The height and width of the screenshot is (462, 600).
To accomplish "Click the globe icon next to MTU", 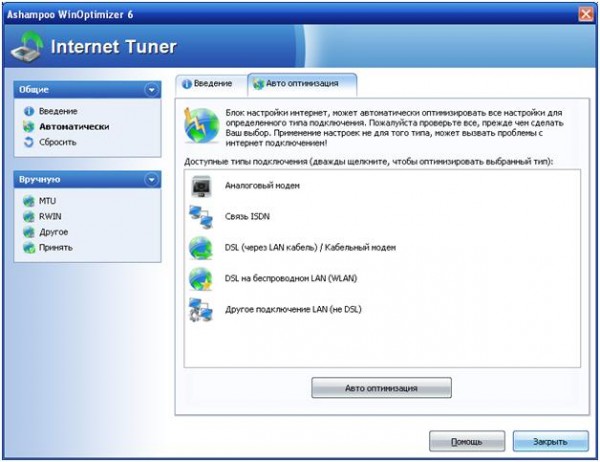I will [29, 201].
